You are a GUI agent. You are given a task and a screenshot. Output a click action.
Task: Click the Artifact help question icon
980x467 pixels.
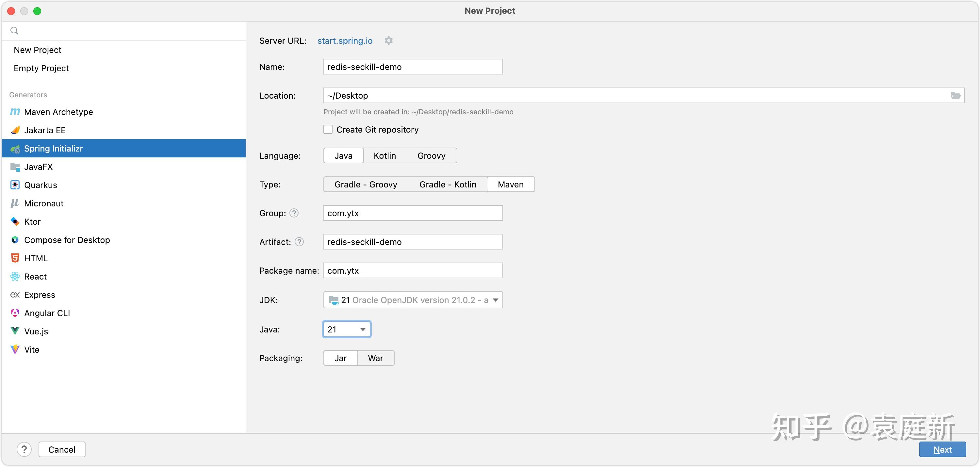[299, 242]
